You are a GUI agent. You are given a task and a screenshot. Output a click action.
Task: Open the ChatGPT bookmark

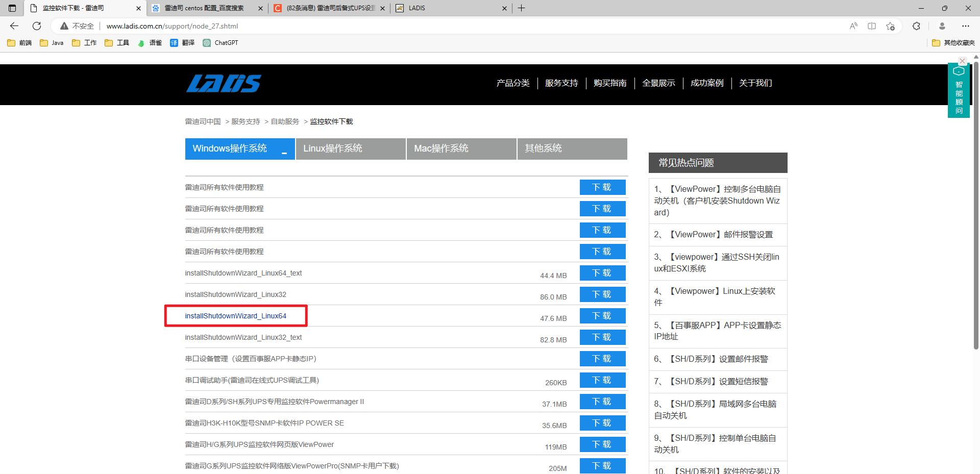click(220, 43)
